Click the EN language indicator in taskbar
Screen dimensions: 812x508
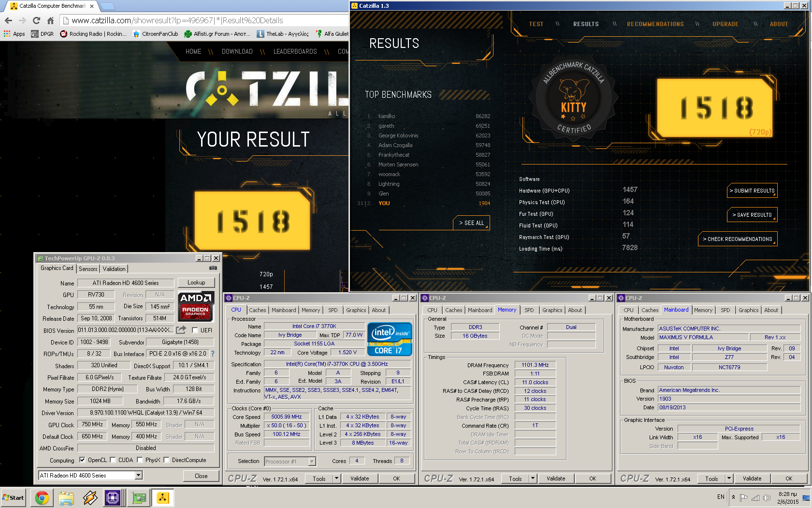[721, 497]
